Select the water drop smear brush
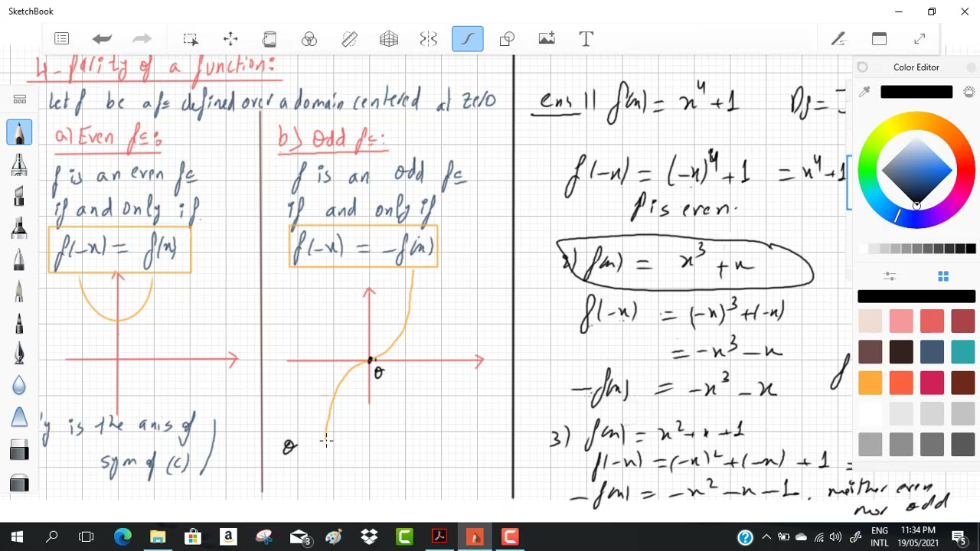The width and height of the screenshot is (980, 551). click(19, 385)
